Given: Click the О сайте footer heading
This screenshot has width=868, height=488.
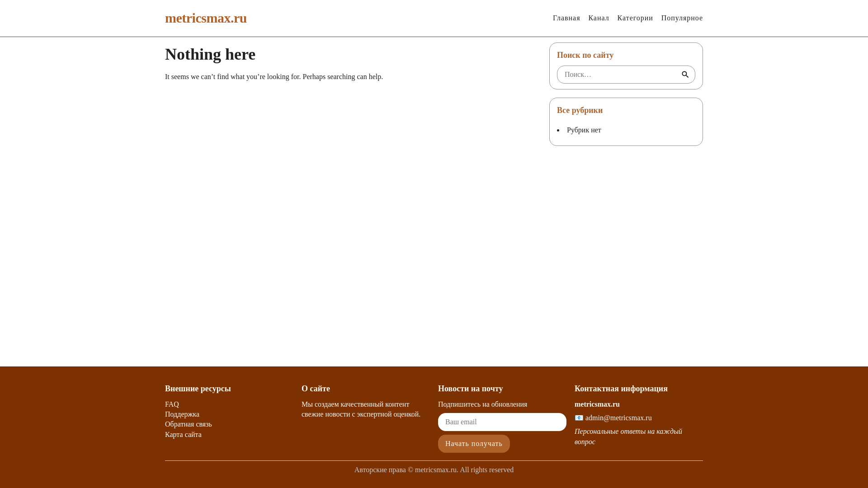Looking at the screenshot, I should [316, 389].
